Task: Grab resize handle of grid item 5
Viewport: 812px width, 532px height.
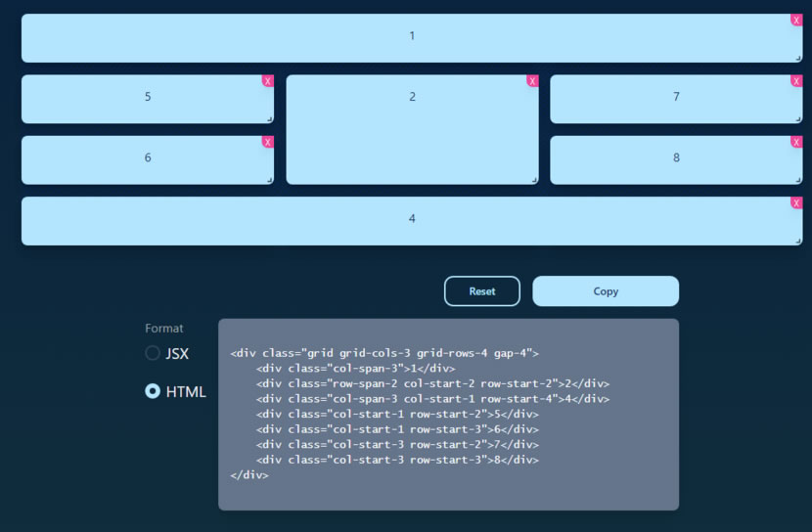Action: point(269,119)
